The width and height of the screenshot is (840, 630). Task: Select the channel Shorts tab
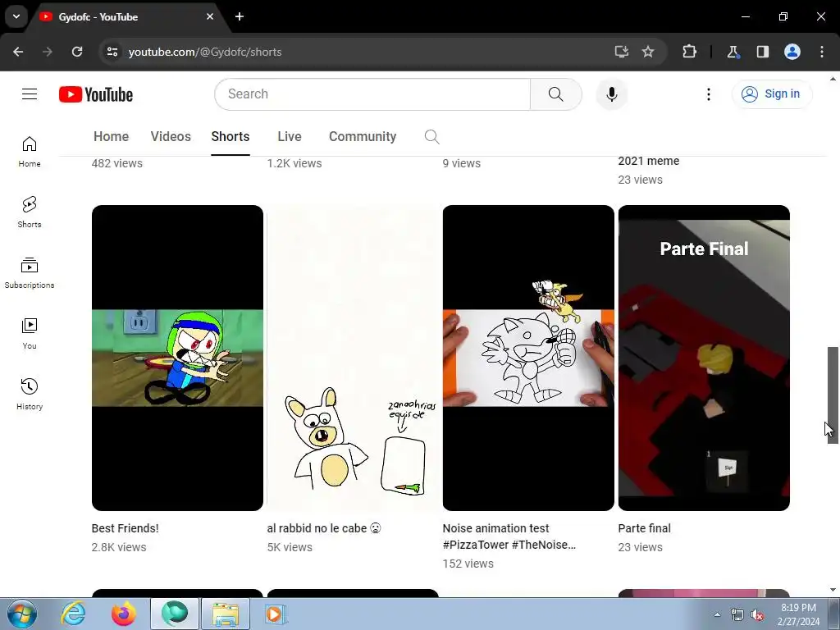click(x=231, y=137)
